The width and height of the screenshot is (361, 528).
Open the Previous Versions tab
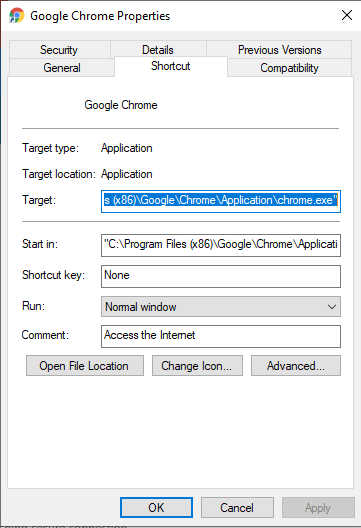pyautogui.click(x=280, y=50)
